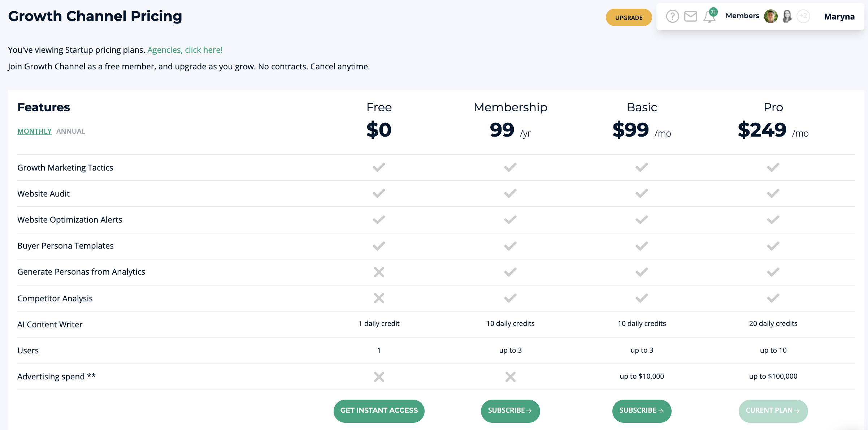Show the +2 additional members bubble
The image size is (868, 430).
[803, 16]
